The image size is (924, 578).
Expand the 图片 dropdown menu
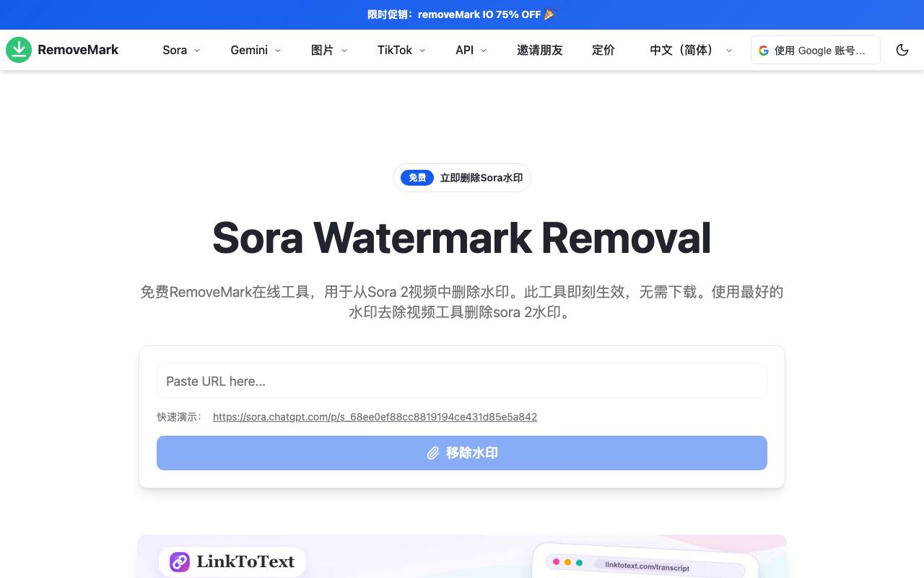329,50
